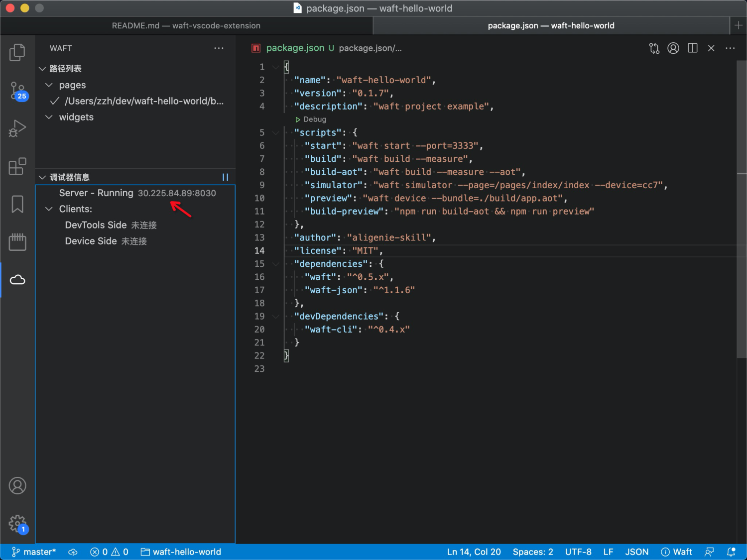Switch to README.md waft-vscode-extension tab

pos(186,25)
